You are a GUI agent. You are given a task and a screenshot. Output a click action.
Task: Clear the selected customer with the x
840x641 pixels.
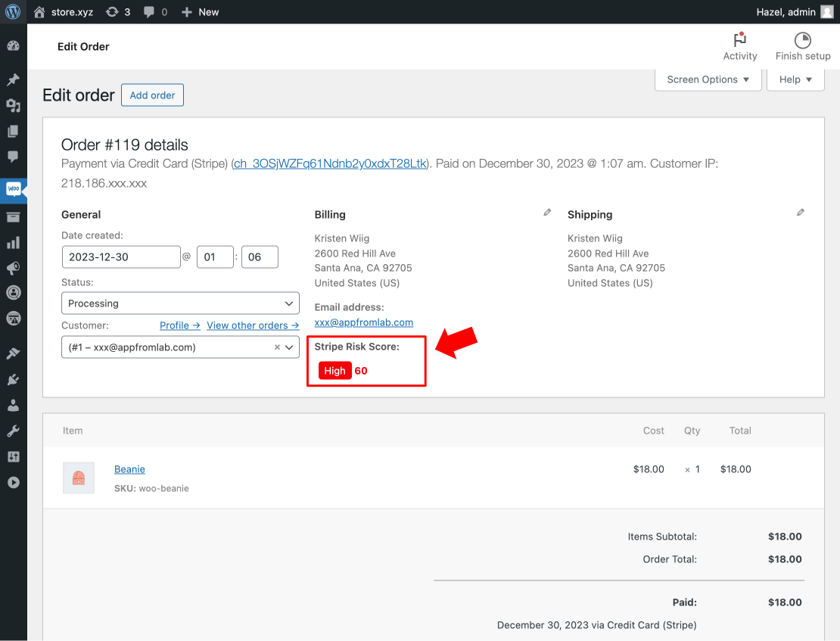pos(277,347)
